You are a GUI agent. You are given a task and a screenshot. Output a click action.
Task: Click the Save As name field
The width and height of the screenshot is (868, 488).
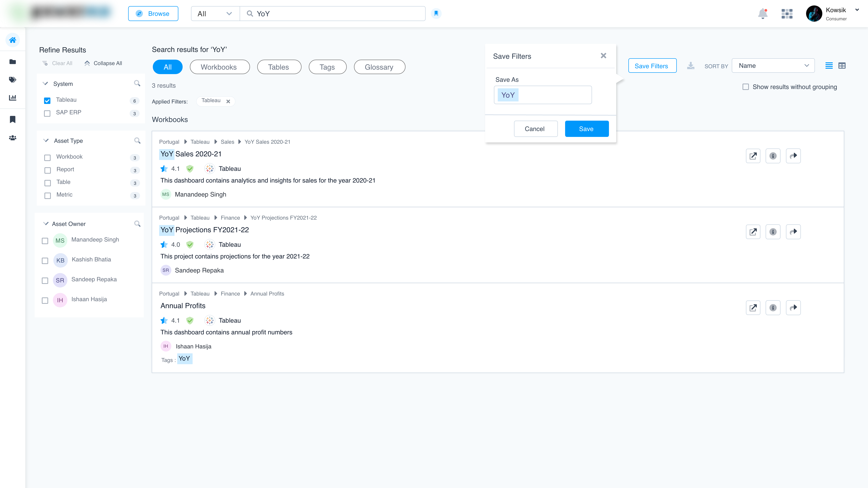pyautogui.click(x=542, y=95)
